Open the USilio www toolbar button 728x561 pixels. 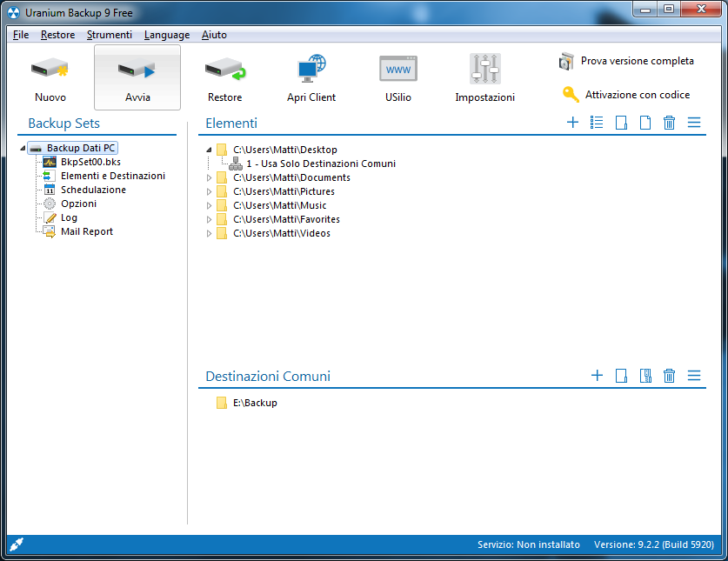(x=397, y=77)
